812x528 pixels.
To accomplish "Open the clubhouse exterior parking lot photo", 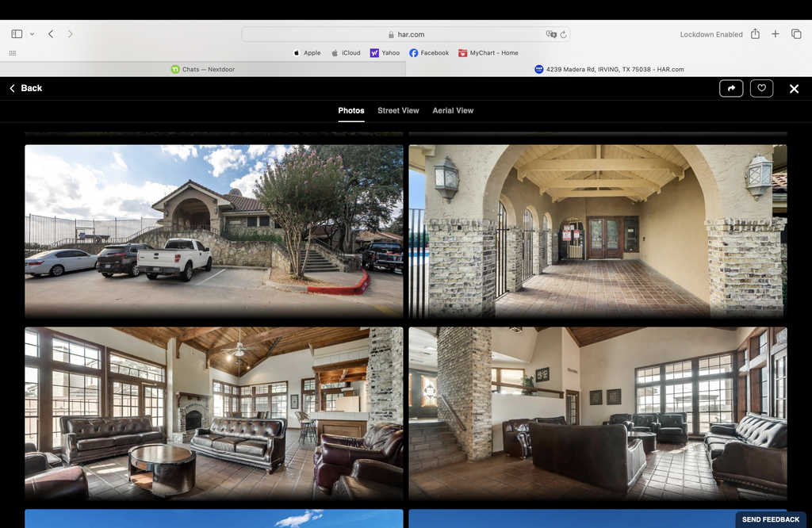I will (214, 231).
